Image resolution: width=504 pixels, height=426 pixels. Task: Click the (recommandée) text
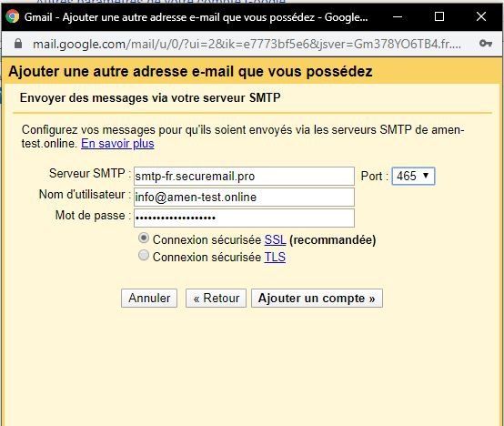[333, 240]
